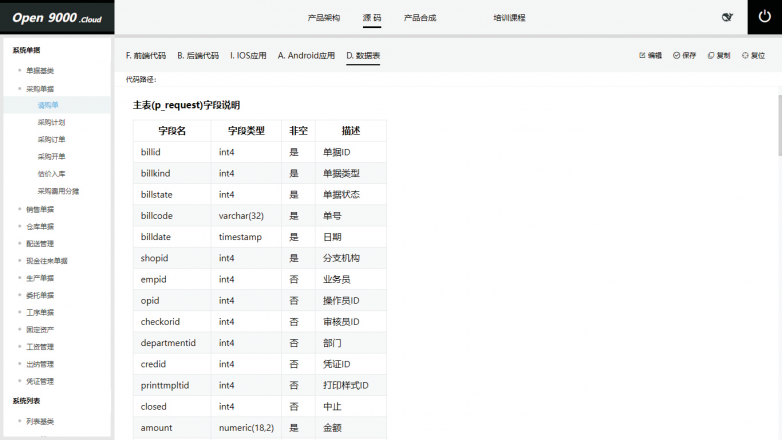Expand the 仓库单据 tree node
782x440 pixels.
(x=19, y=227)
